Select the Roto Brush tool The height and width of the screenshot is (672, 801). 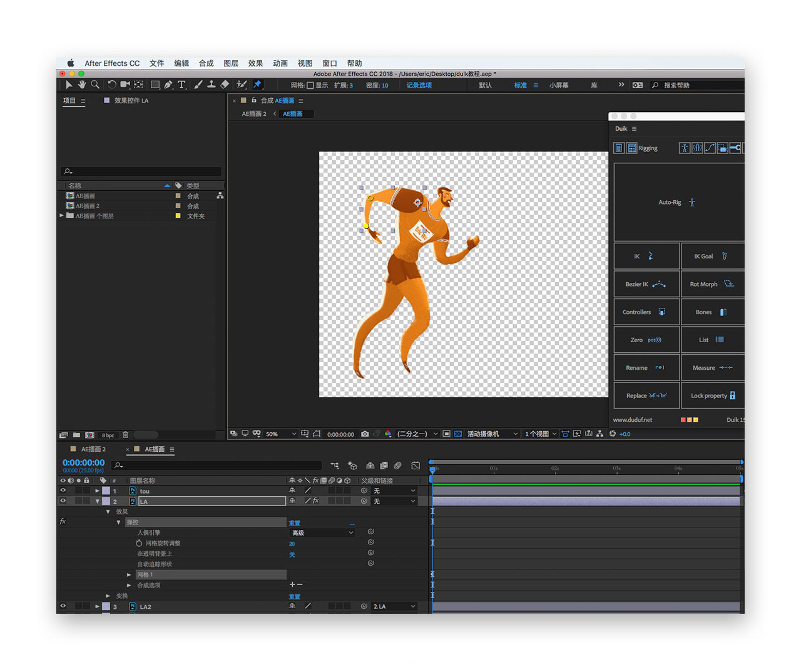(x=242, y=84)
